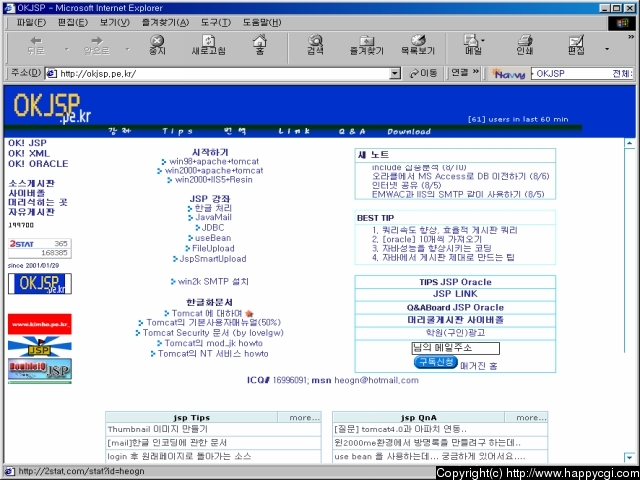This screenshot has width=640, height=480.
Task: Click the small OKJSP banner in sidebar
Action: [40, 284]
